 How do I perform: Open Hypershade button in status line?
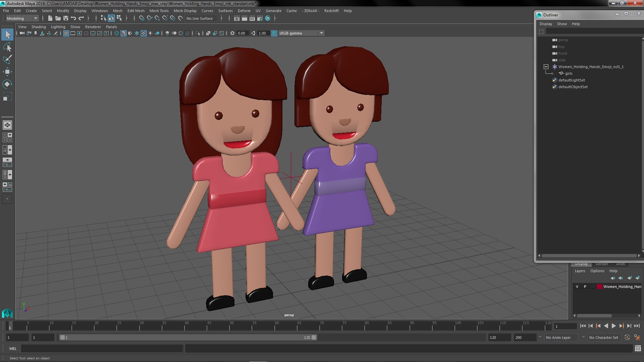(268, 18)
